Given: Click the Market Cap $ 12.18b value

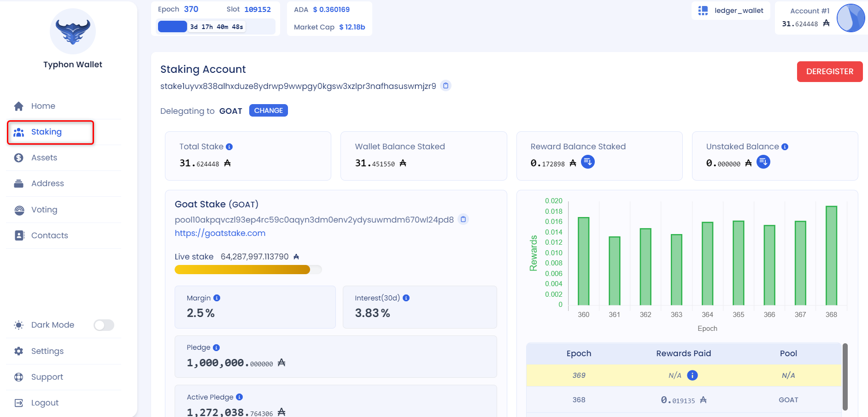Looking at the screenshot, I should coord(352,27).
